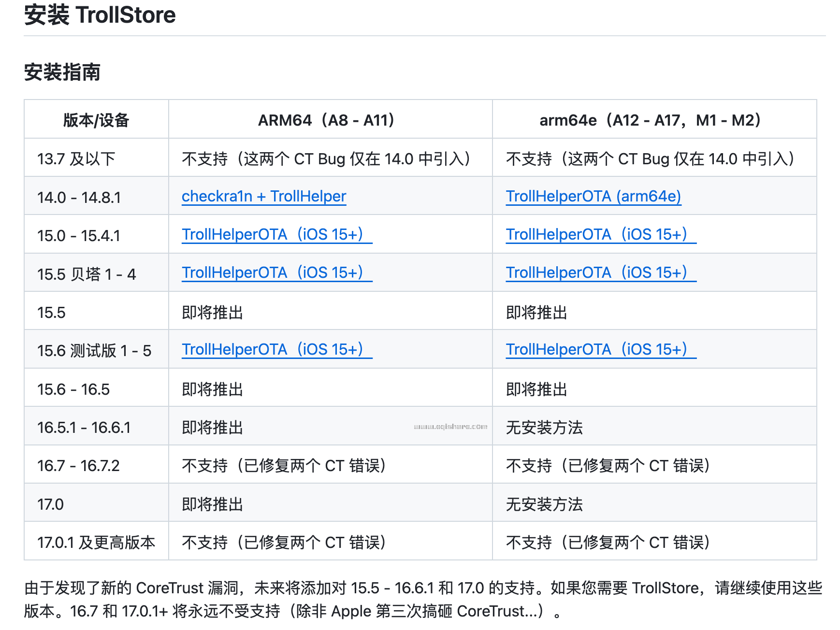Viewport: 840px width, 630px height.
Task: Open ARM64 TrollHelperOTA link for 15.5 贝塔 1 - 4
Action: click(276, 272)
